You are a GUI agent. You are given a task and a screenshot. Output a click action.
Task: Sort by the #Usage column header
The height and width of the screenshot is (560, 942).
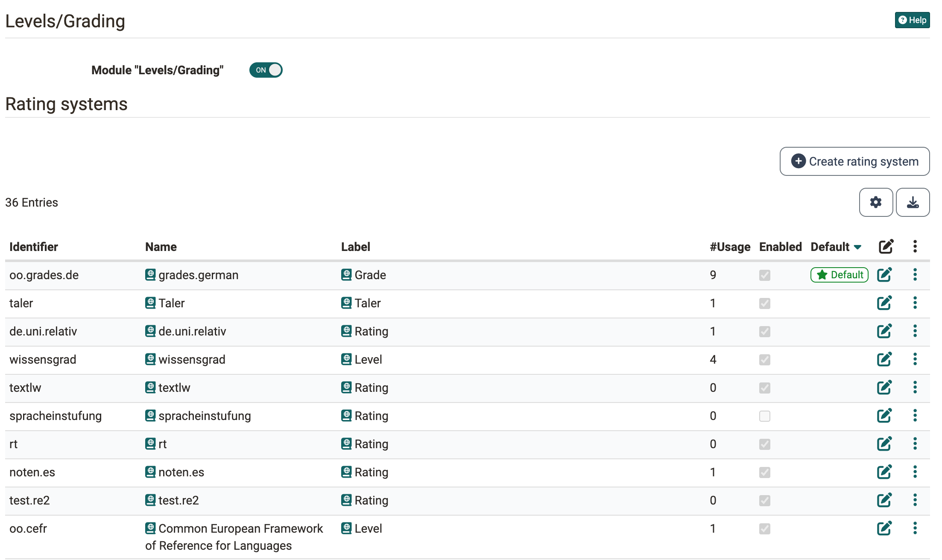[x=730, y=247]
